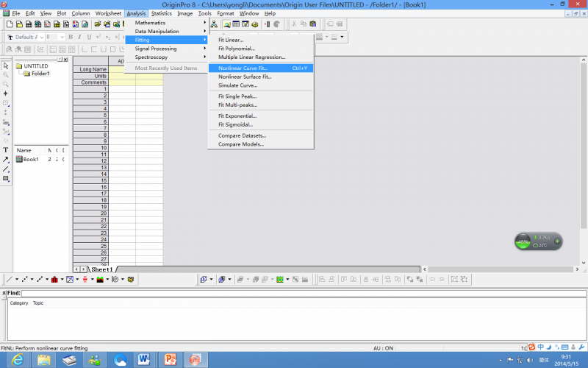Click the New Workbook toolbar icon
The height and width of the screenshot is (368, 588).
[x=29, y=24]
